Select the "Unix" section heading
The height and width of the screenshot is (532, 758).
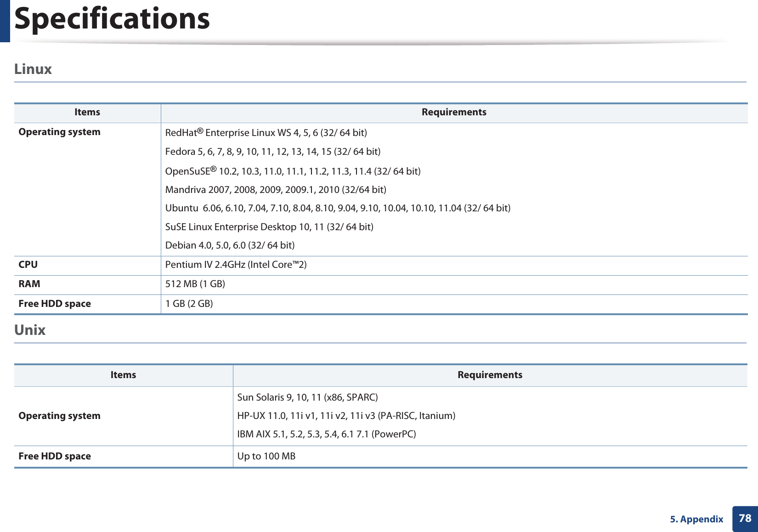(30, 330)
